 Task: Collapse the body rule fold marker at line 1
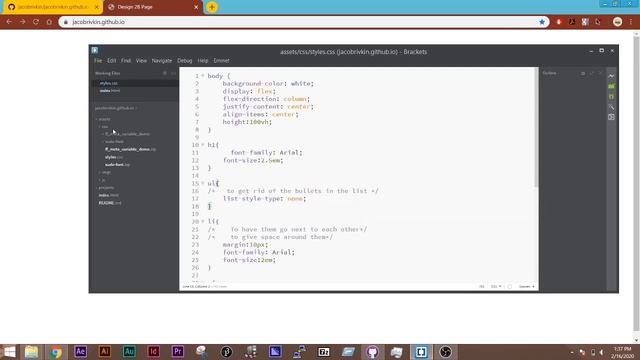203,76
